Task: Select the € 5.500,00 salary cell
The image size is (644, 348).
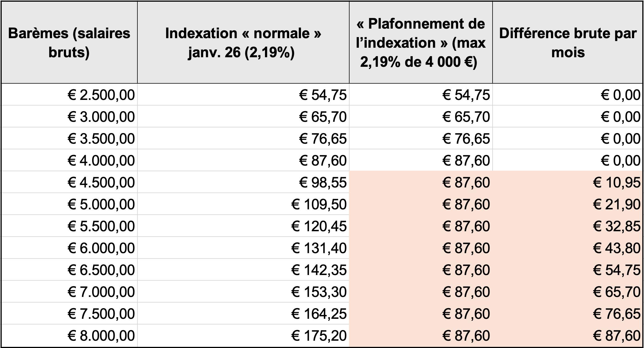Action: click(x=101, y=226)
